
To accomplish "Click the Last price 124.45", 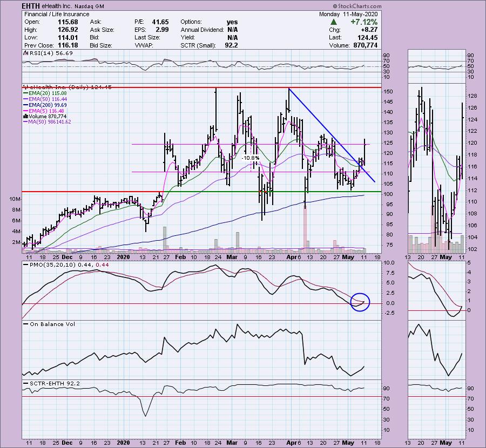I will pos(367,37).
